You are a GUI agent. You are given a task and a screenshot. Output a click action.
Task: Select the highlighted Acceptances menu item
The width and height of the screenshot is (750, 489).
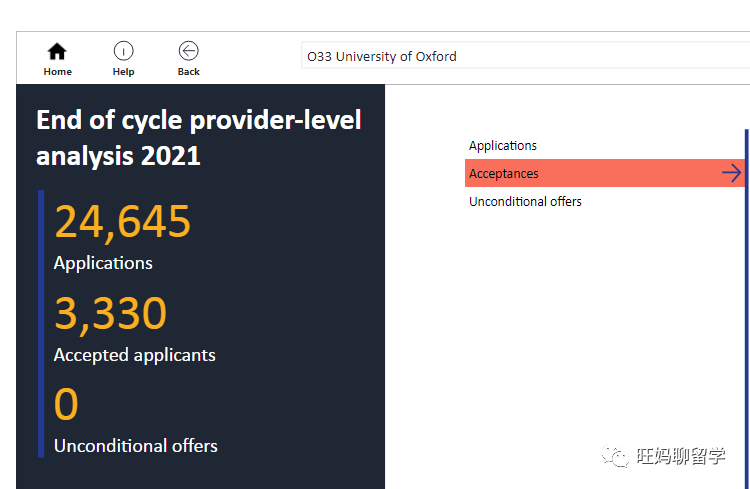click(x=504, y=174)
